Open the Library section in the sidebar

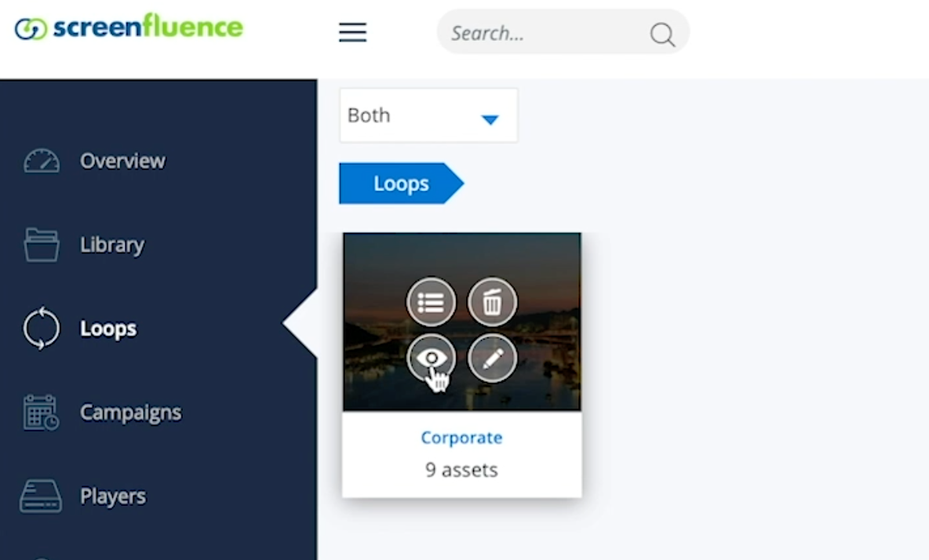coord(112,245)
